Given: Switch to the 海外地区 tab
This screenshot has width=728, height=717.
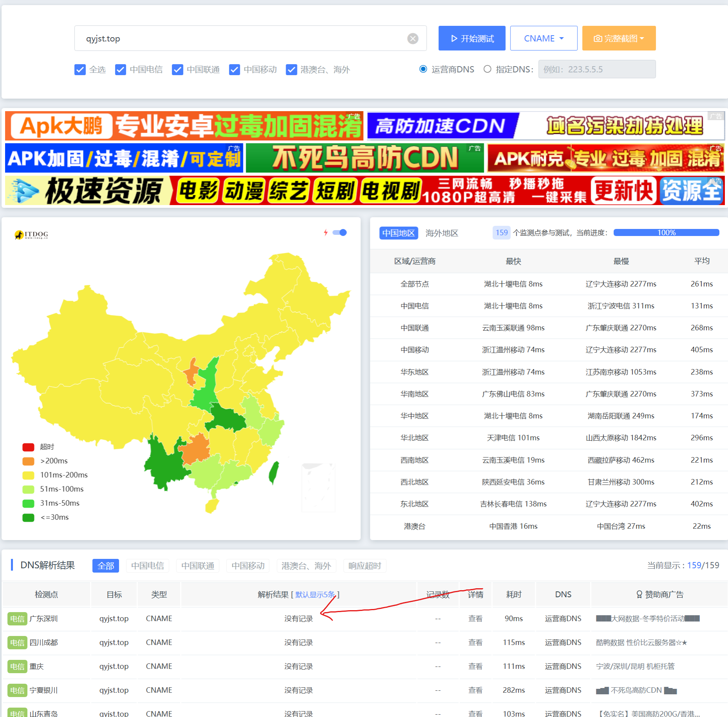Looking at the screenshot, I should coord(441,233).
